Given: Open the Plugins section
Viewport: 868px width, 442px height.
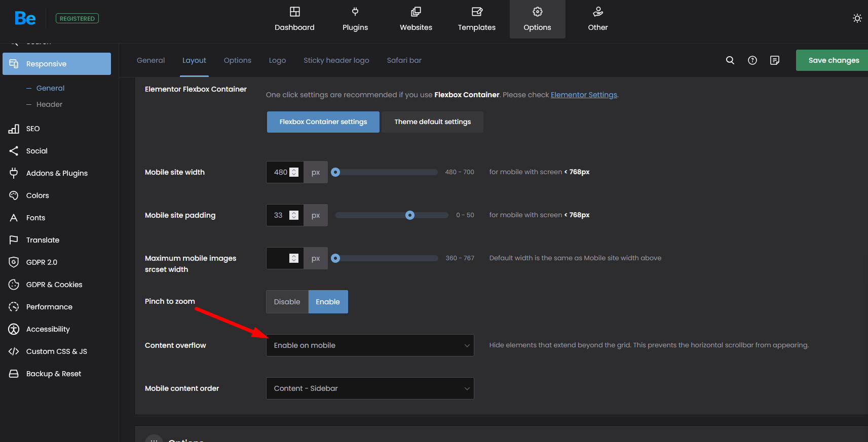Looking at the screenshot, I should pyautogui.click(x=355, y=19).
